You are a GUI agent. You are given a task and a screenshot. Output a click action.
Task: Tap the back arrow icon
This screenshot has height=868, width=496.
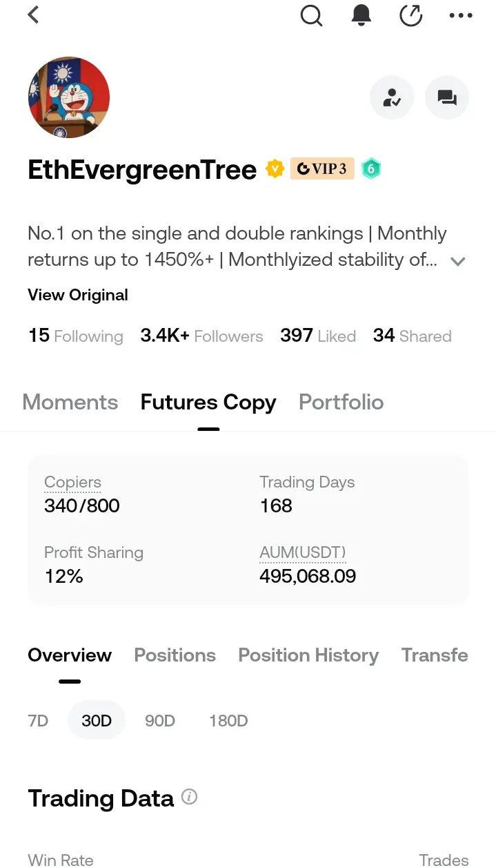click(x=33, y=15)
